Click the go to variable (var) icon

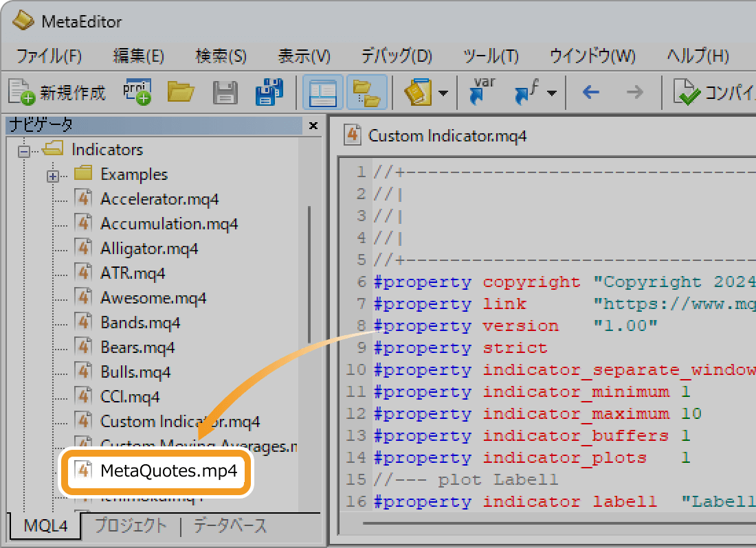tap(482, 91)
